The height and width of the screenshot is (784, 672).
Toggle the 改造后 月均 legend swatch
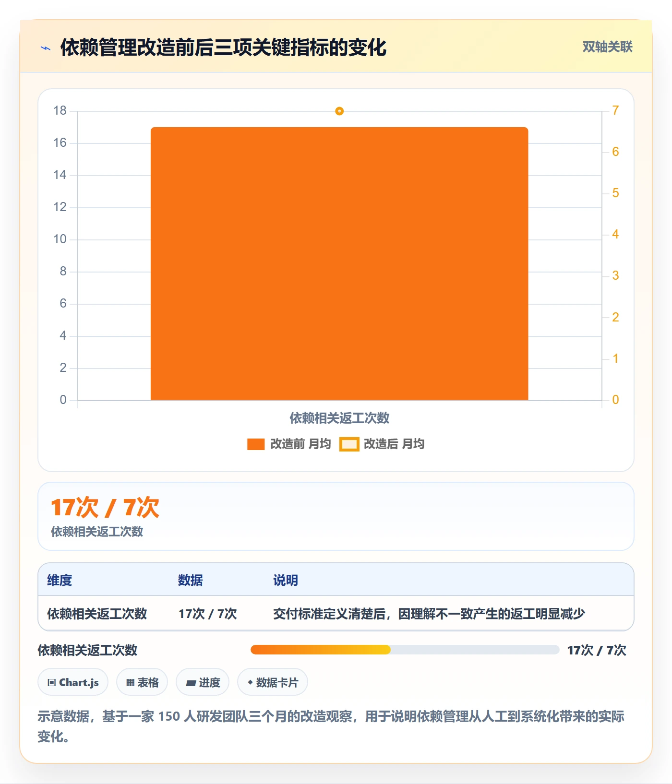click(x=349, y=444)
